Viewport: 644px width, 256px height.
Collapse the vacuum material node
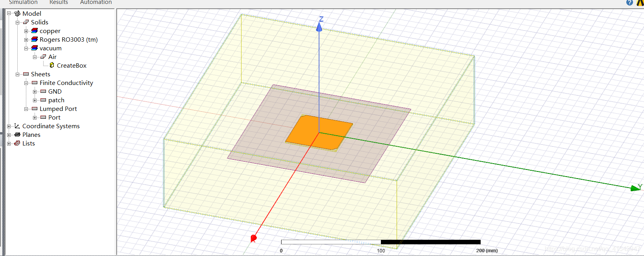point(26,48)
